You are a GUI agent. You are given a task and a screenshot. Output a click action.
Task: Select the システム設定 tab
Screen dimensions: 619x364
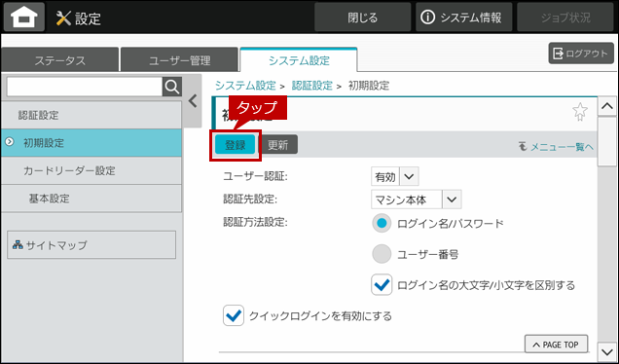coord(299,60)
